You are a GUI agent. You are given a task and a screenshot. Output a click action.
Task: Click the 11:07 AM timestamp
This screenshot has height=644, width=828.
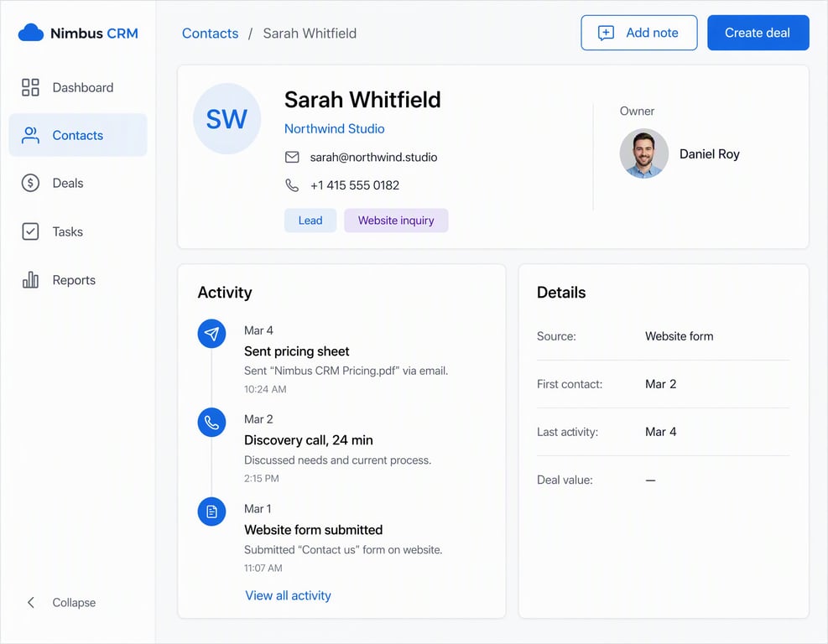(x=263, y=569)
